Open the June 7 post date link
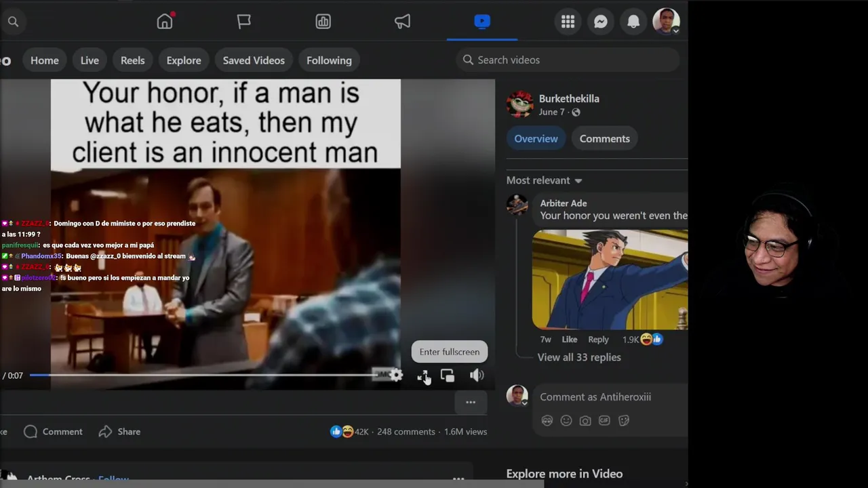The height and width of the screenshot is (488, 868). (x=551, y=112)
